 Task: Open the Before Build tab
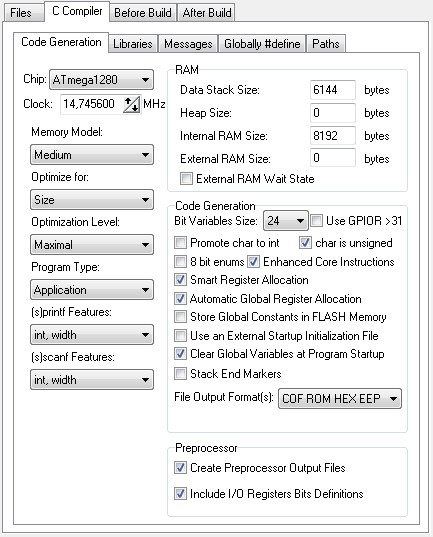[x=143, y=13]
